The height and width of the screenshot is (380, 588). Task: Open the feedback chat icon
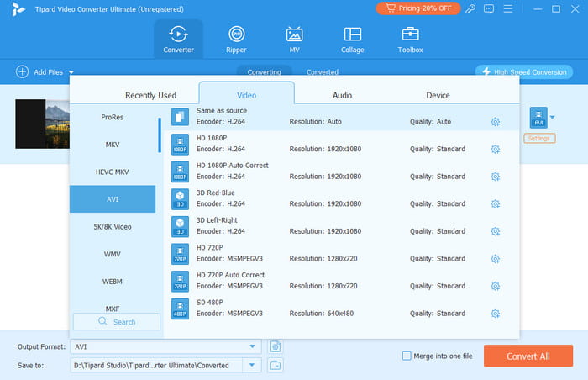pos(489,8)
